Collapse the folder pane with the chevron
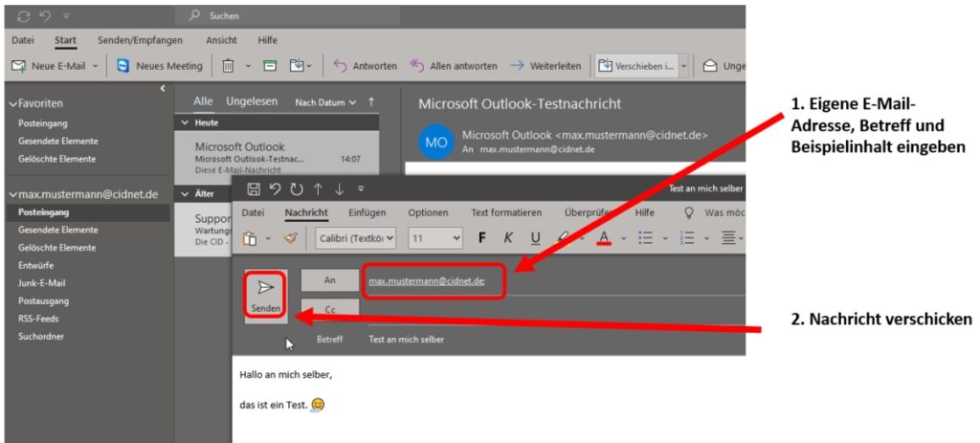 pyautogui.click(x=163, y=89)
